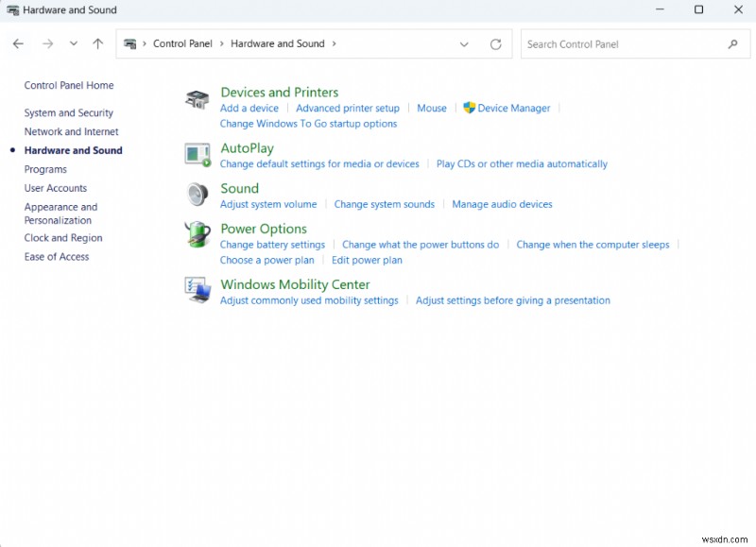Open Mouse settings link

(x=432, y=108)
